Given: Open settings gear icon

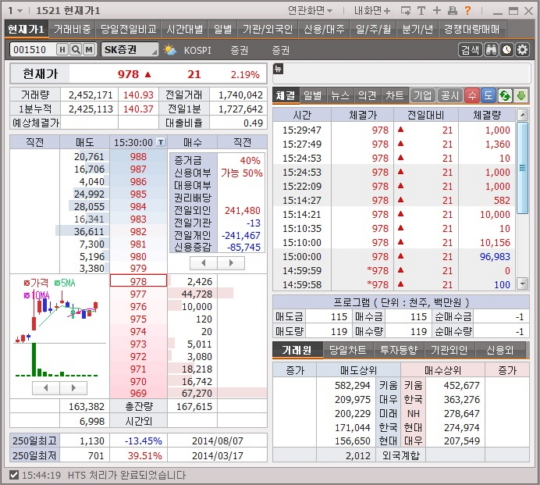Looking at the screenshot, I should (522, 50).
